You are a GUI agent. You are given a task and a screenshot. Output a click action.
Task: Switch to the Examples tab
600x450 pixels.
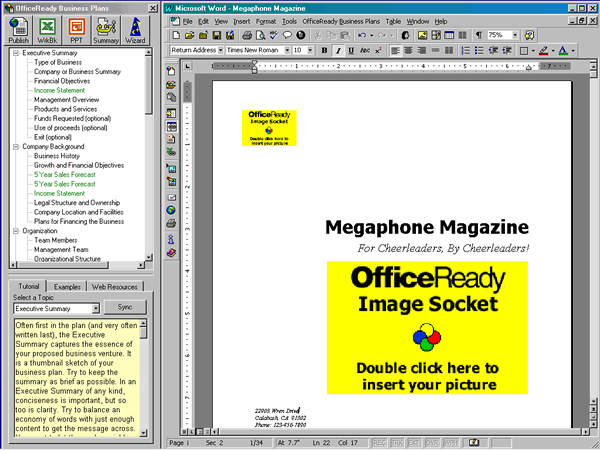[x=67, y=287]
